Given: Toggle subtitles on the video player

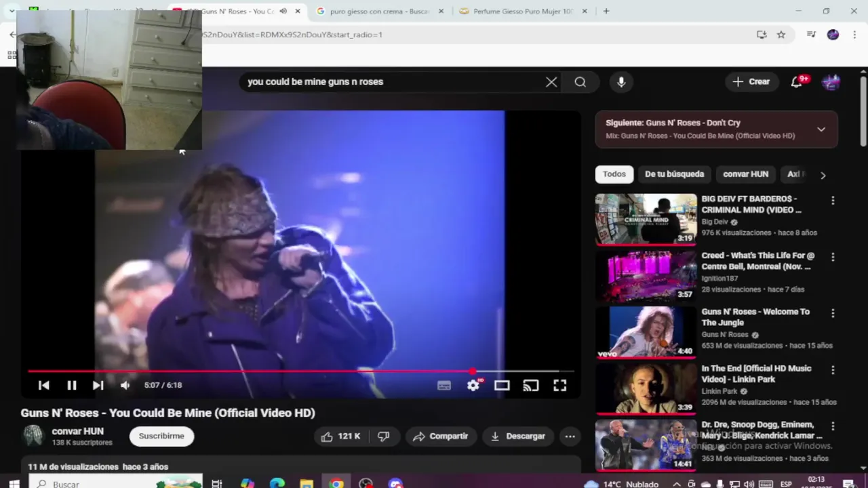Looking at the screenshot, I should point(444,386).
